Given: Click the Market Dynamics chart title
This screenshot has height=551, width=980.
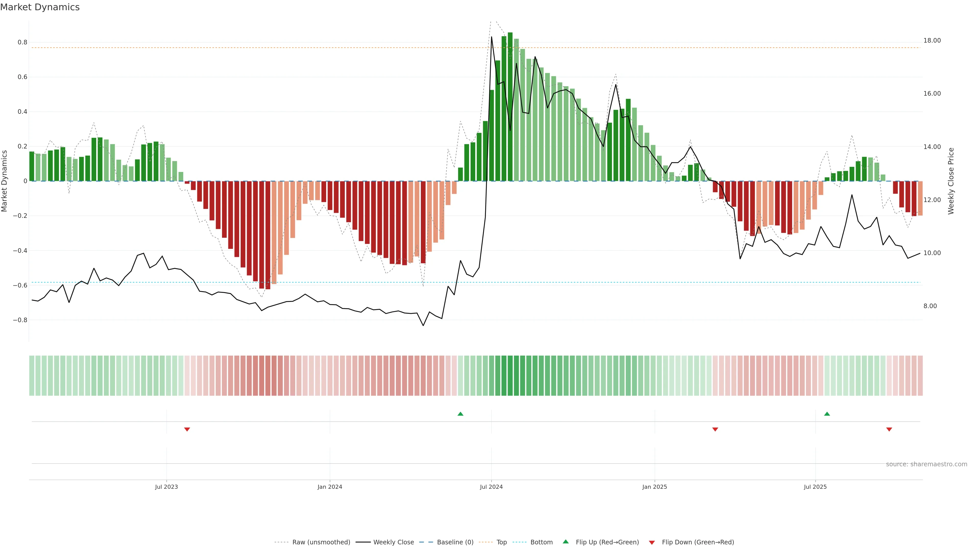Looking at the screenshot, I should click(x=40, y=7).
